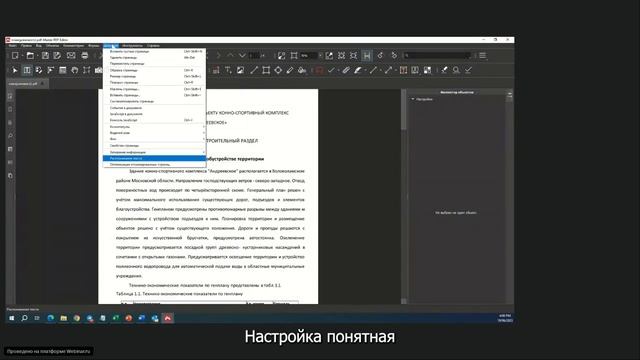Screen dimensions: 640x360
Task: Print the document using the printer icon
Action: (x=85, y=56)
